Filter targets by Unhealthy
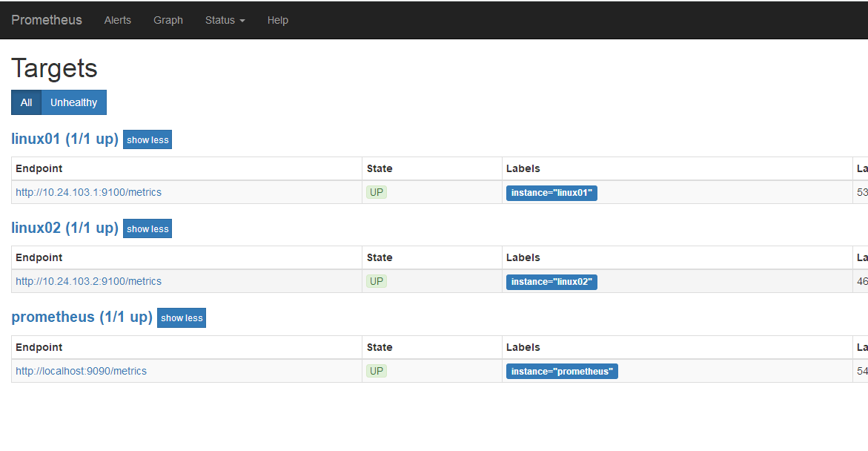Viewport: 868px width, 451px height. click(x=73, y=102)
